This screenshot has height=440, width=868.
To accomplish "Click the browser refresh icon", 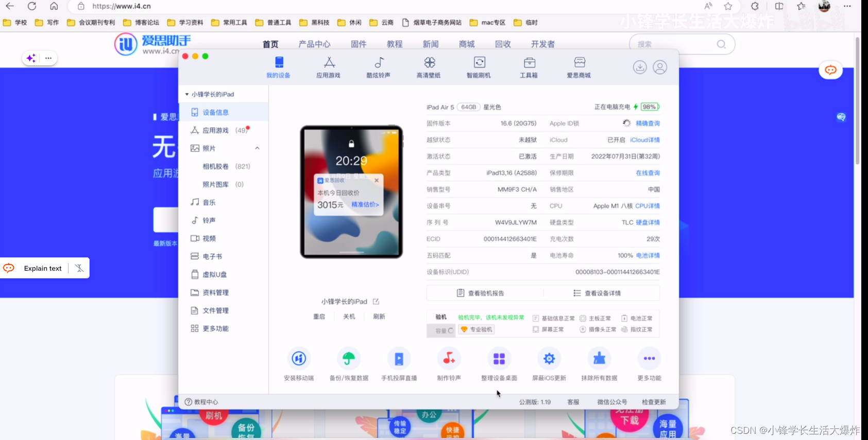I will click(x=32, y=6).
